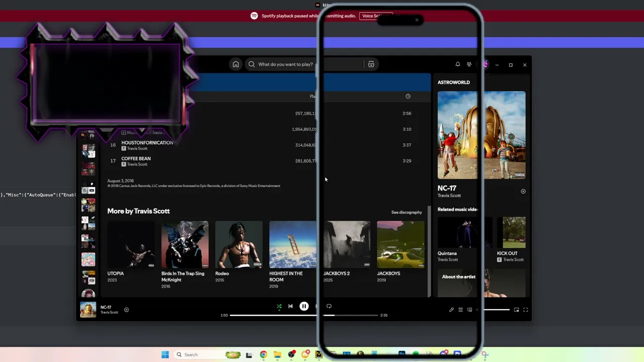Open the JACKBOYS 2 album cover
644x362 pixels.
pyautogui.click(x=347, y=244)
